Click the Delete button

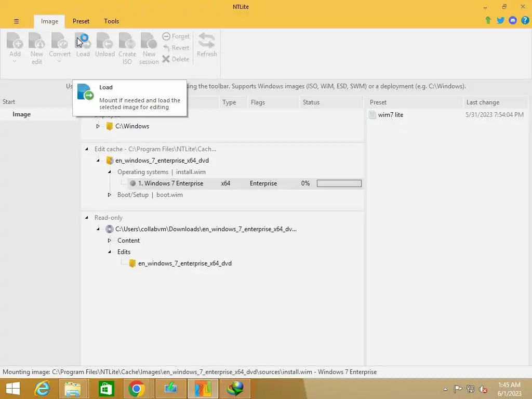[x=176, y=59]
